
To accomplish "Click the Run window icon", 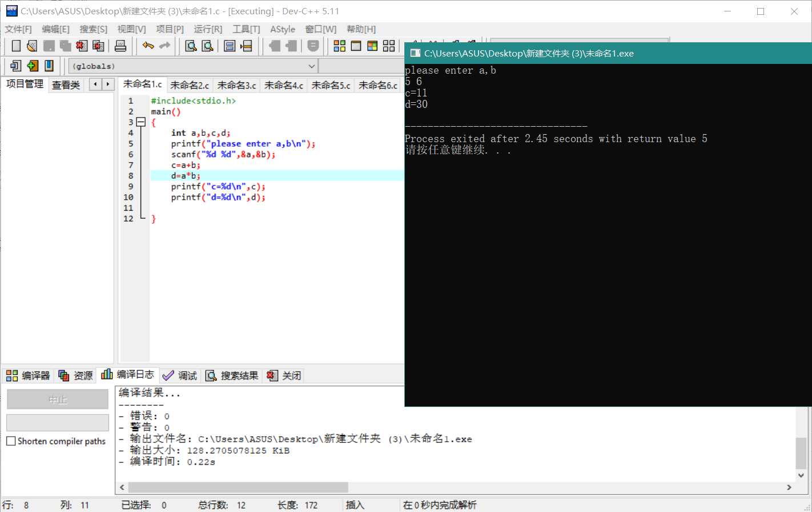I will 356,46.
